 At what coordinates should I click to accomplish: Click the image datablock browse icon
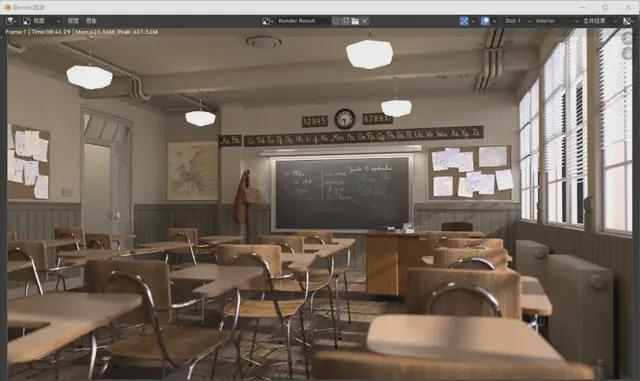coord(267,21)
